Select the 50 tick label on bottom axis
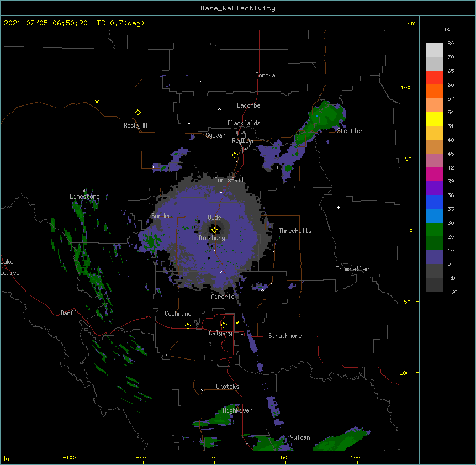Screen dimensions: 476x465 click(x=284, y=457)
